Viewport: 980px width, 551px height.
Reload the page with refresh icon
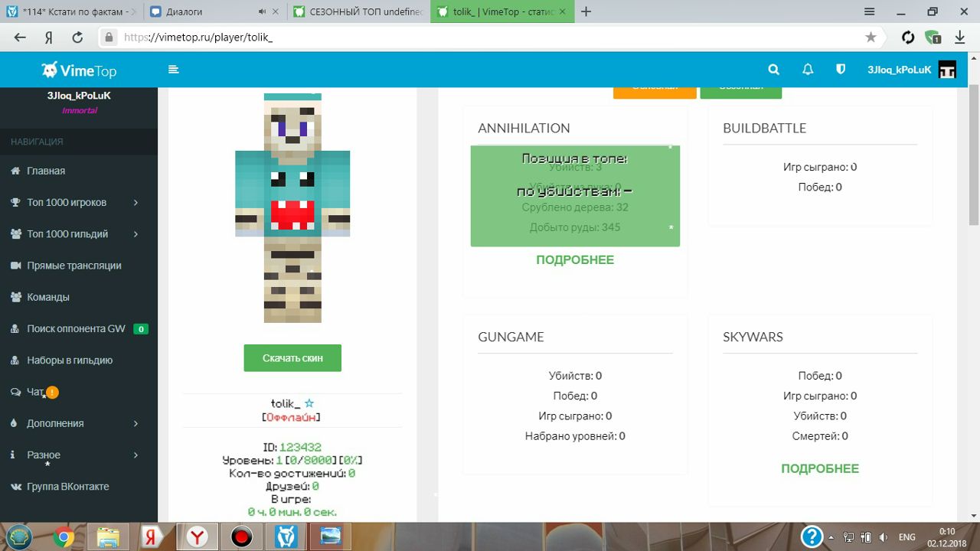pyautogui.click(x=77, y=37)
